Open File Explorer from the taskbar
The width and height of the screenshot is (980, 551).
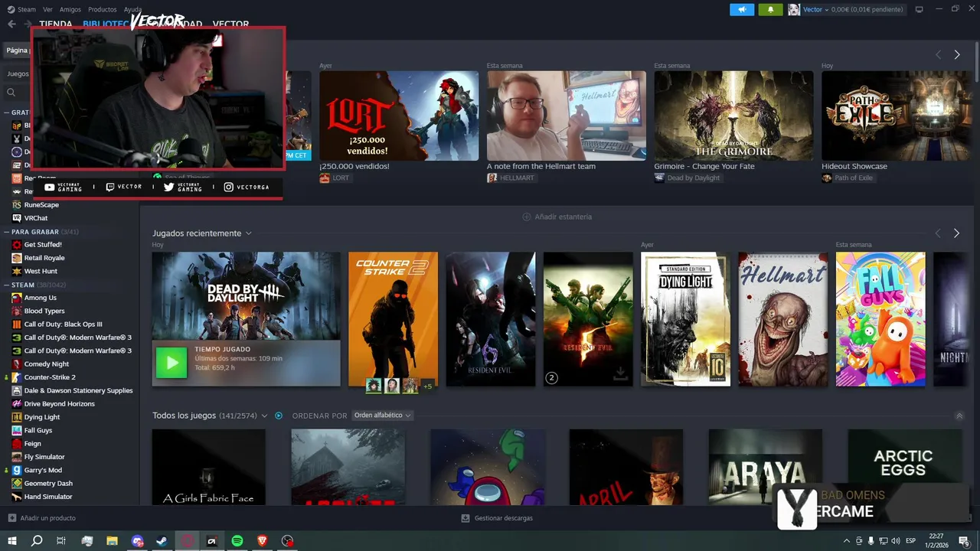[x=112, y=541]
